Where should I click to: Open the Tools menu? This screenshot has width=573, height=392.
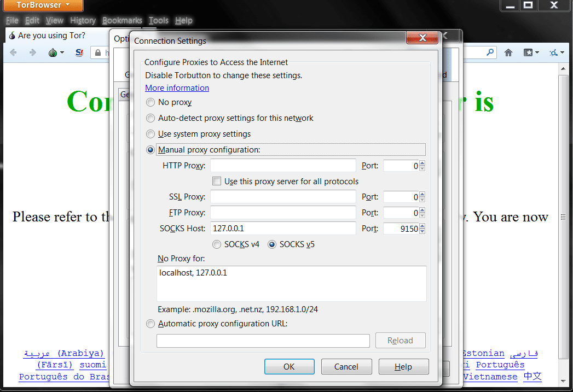[159, 20]
